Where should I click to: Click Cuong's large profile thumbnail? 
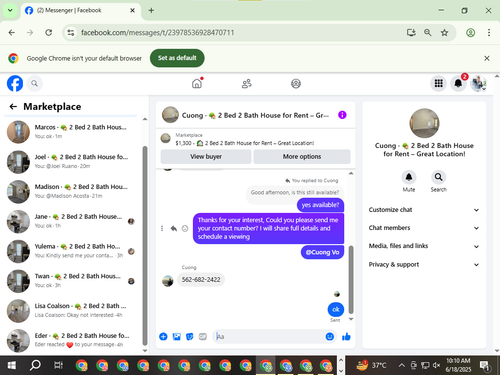424,123
